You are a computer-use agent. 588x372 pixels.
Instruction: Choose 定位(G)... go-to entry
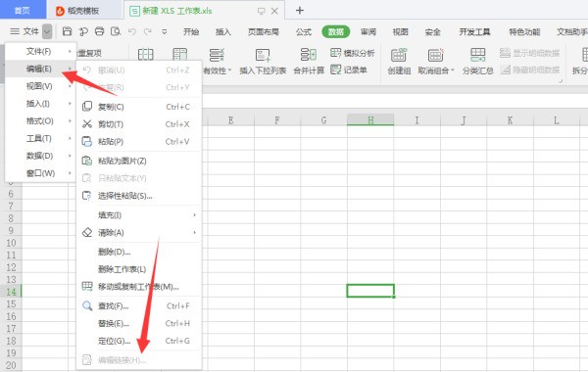tap(139, 341)
